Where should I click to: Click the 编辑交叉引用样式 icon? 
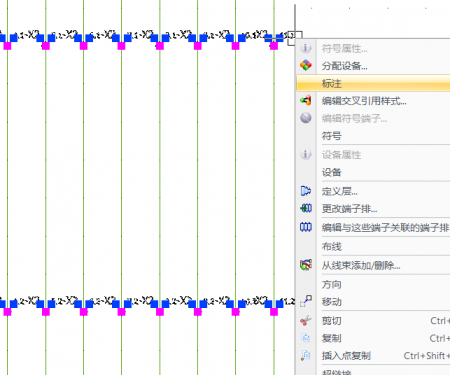point(306,100)
